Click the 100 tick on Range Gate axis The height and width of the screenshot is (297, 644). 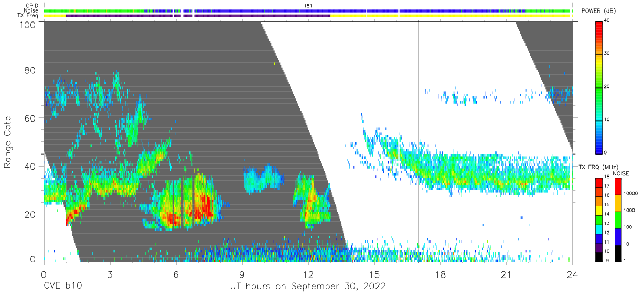[x=27, y=24]
